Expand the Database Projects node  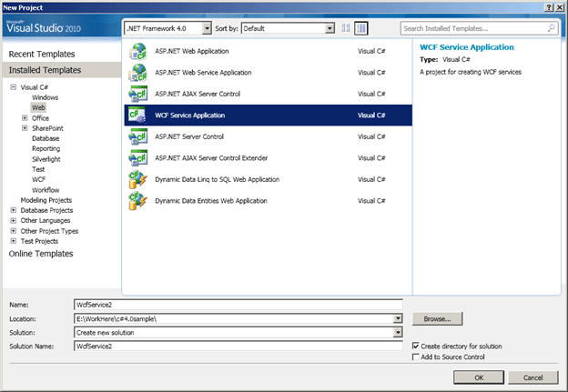point(14,210)
